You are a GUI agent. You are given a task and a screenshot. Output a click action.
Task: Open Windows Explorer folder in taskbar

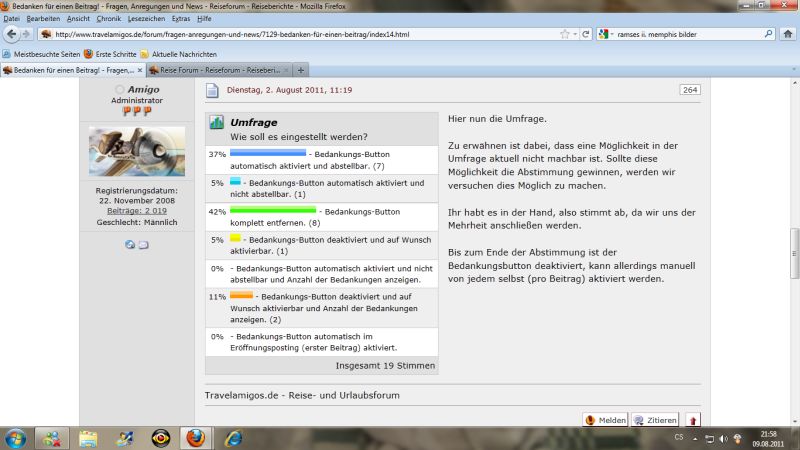point(88,438)
